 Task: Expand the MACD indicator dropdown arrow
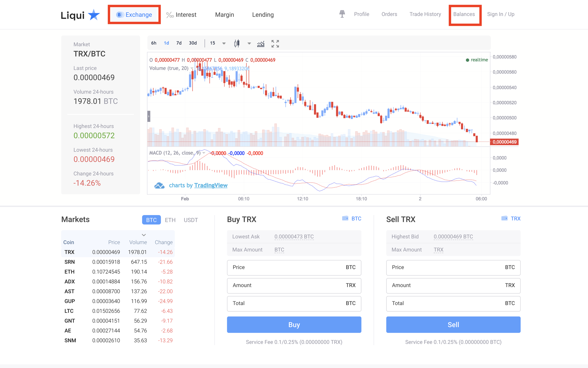[204, 153]
